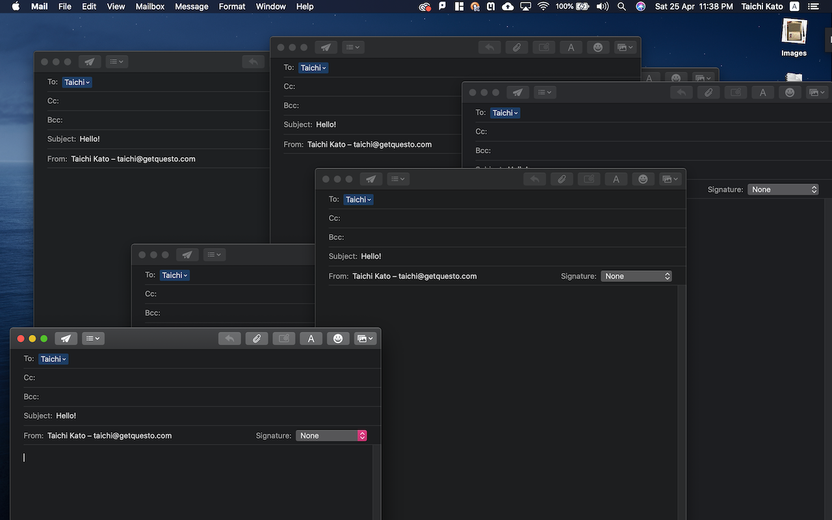
Task: Click the Bcc field in active front window
Action: 202,397
